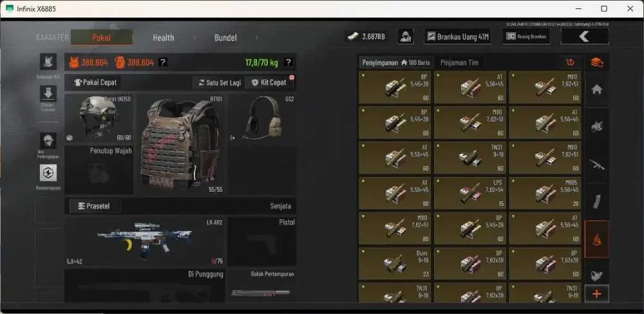Click the orange backpack value icon
The height and width of the screenshot is (314, 644).
[x=120, y=62]
